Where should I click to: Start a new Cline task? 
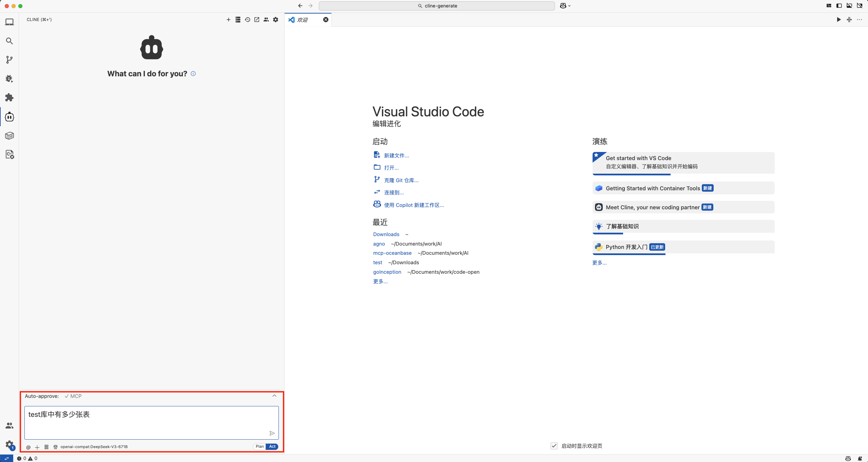[x=228, y=20]
